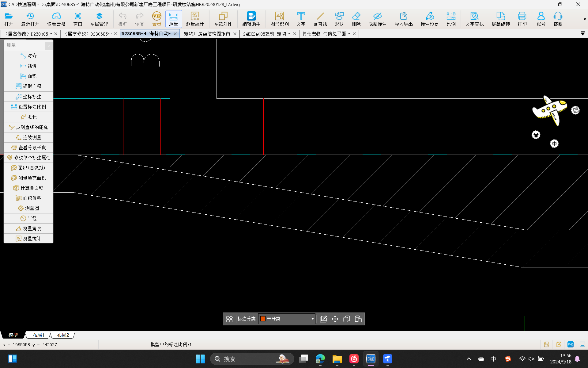
Task: Choose 面积(含弧线) option
Action: pyautogui.click(x=28, y=168)
